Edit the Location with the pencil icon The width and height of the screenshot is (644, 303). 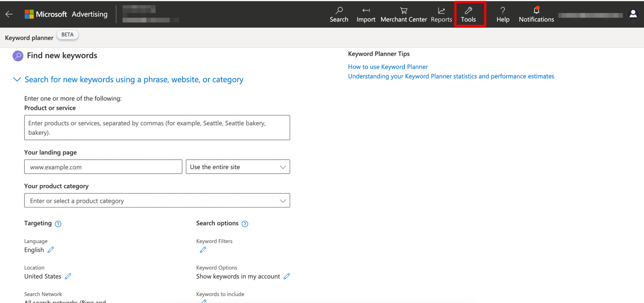coord(68,276)
